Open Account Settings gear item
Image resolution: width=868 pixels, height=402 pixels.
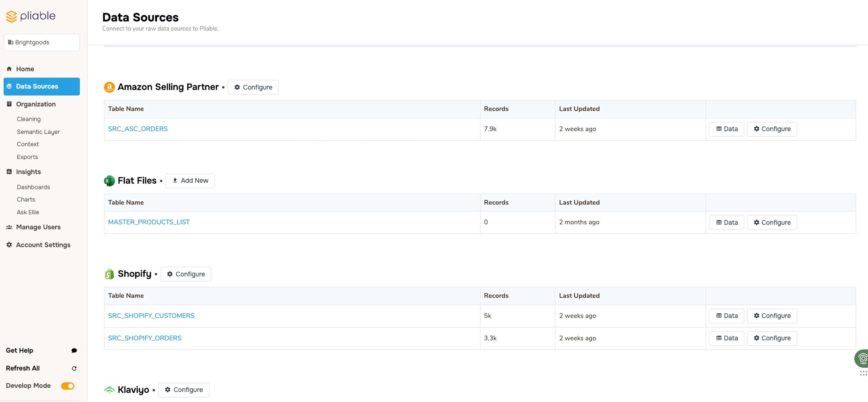tap(43, 245)
